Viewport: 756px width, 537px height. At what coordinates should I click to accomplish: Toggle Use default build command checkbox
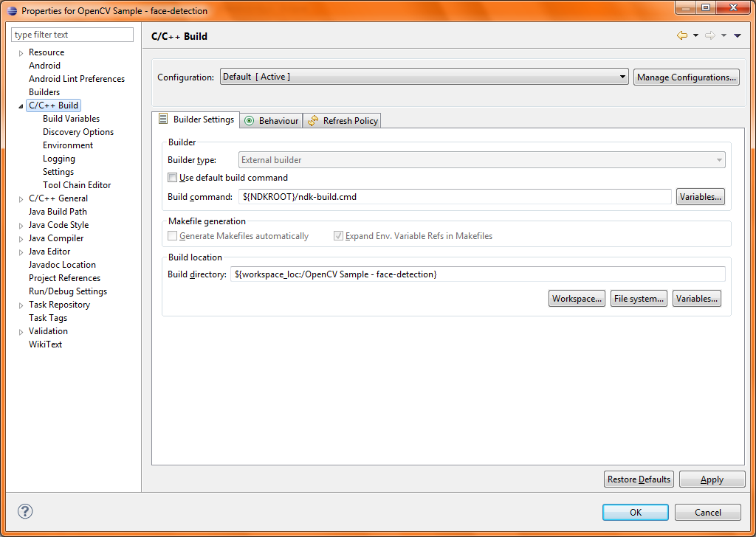pos(172,178)
